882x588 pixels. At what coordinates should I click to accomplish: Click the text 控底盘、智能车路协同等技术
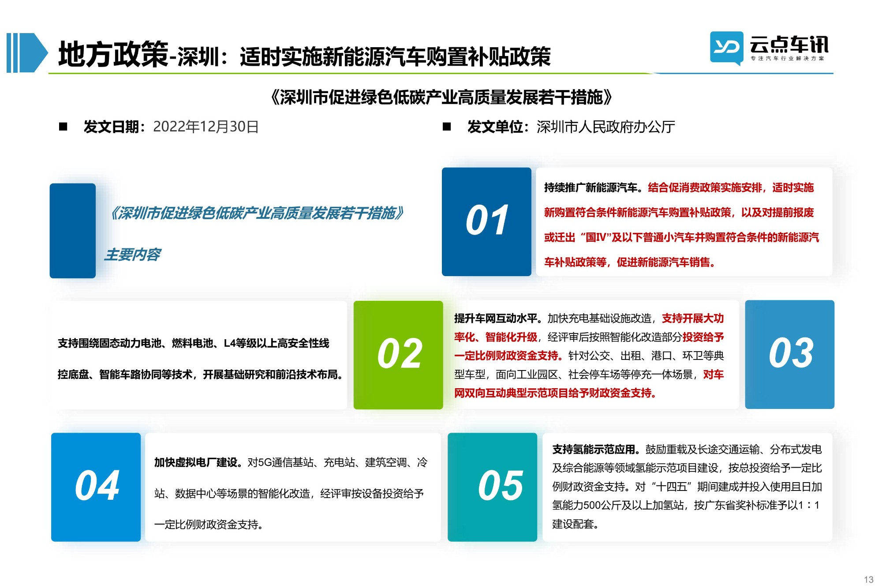pos(125,375)
